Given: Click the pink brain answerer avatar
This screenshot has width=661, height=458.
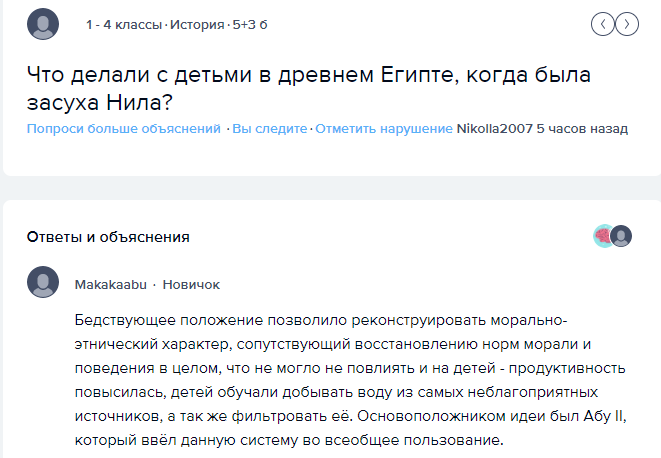Looking at the screenshot, I should [x=602, y=236].
